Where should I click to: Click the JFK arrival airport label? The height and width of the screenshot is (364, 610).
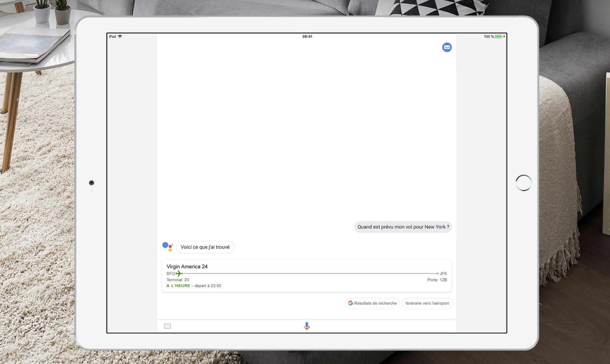click(443, 274)
